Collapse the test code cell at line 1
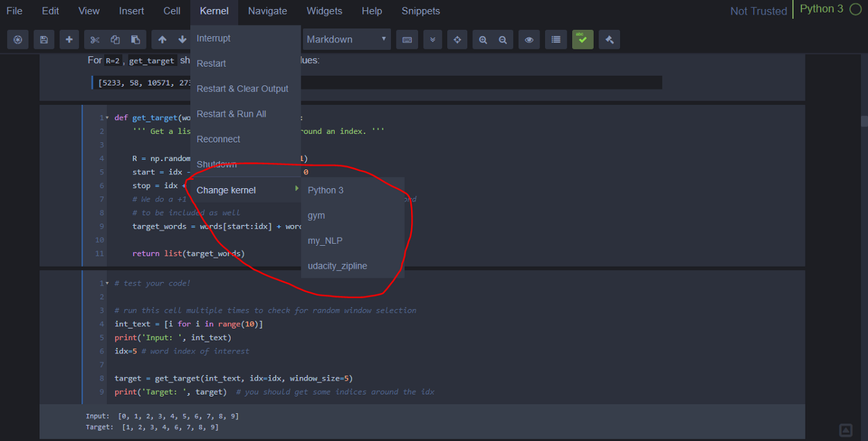The image size is (868, 441). point(106,283)
